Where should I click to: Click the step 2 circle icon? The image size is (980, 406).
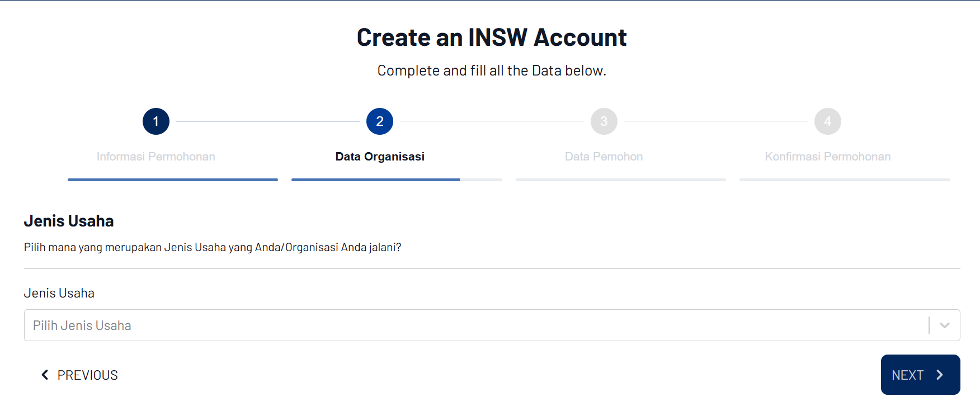pyautogui.click(x=380, y=121)
